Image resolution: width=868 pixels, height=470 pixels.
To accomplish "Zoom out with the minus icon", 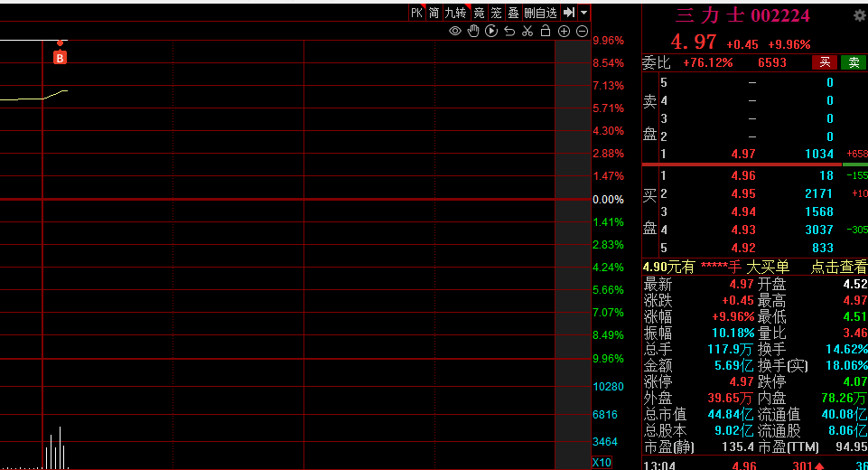I will 582,32.
